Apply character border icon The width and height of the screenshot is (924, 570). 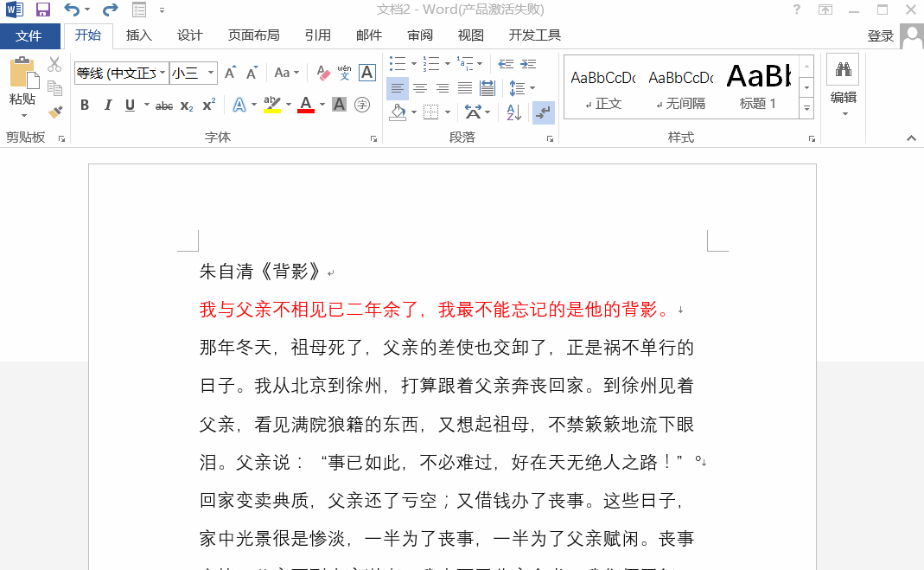click(x=367, y=73)
